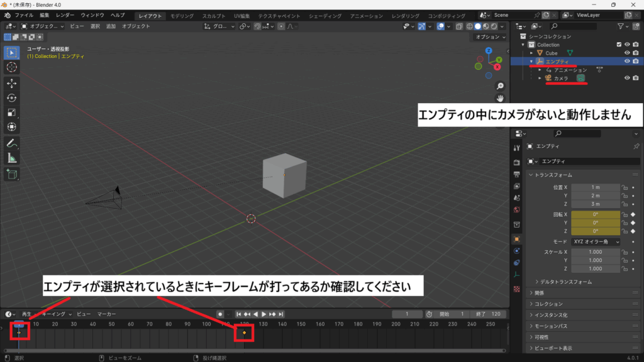Image resolution: width=644 pixels, height=362 pixels.
Task: Select the Move tool in the viewport toolbar
Action: (12, 82)
